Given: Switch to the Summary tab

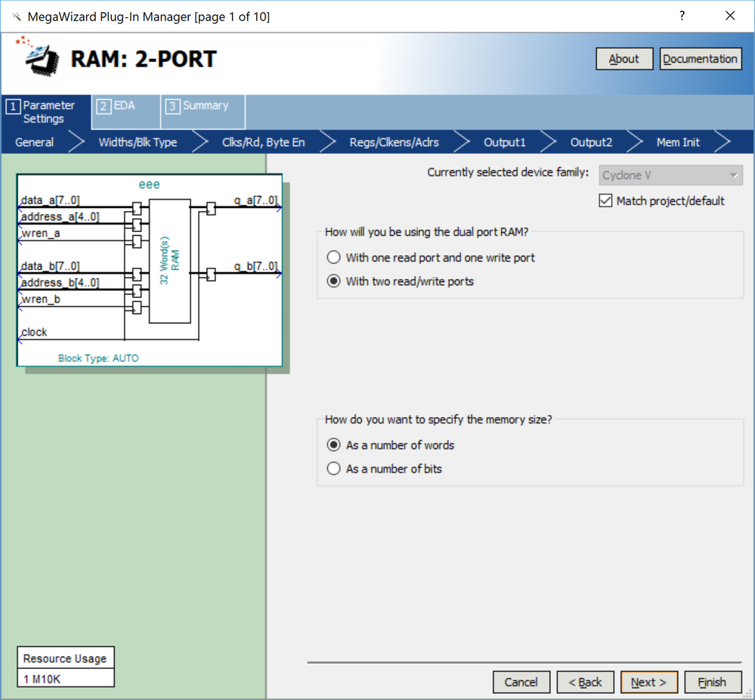Looking at the screenshot, I should tap(203, 112).
